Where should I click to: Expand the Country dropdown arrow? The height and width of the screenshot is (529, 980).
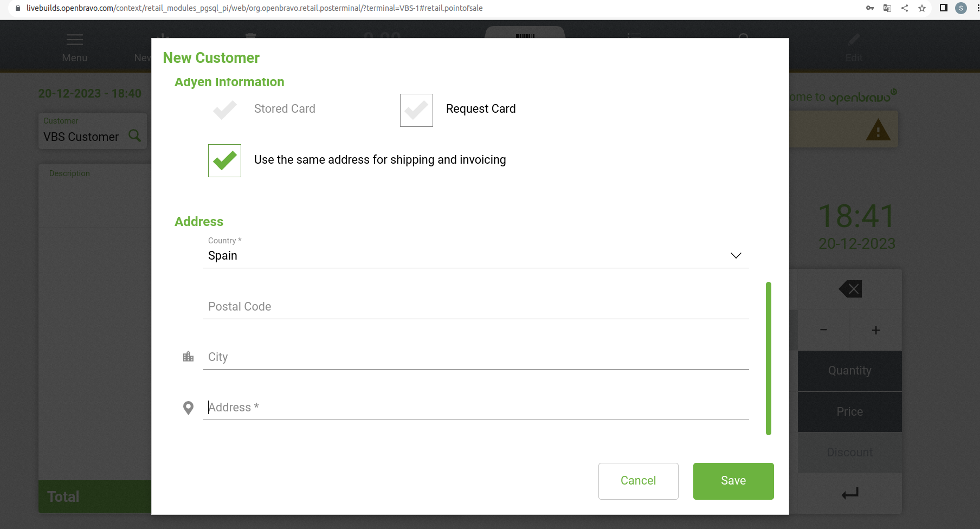point(736,256)
